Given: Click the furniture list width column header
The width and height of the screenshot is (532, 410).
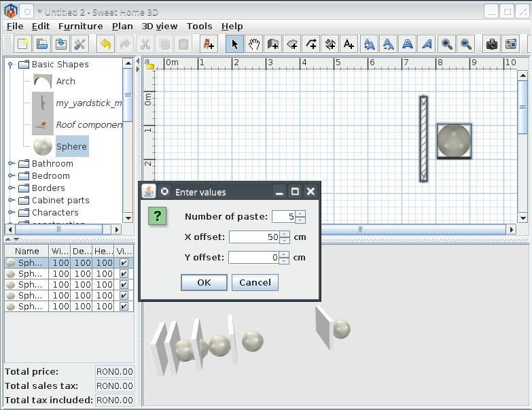Looking at the screenshot, I should click(x=60, y=251).
